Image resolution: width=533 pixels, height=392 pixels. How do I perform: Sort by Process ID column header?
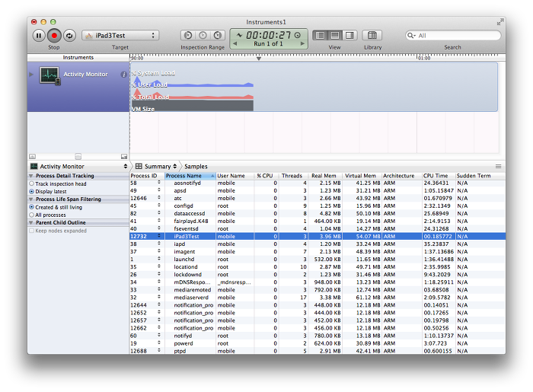tap(147, 176)
